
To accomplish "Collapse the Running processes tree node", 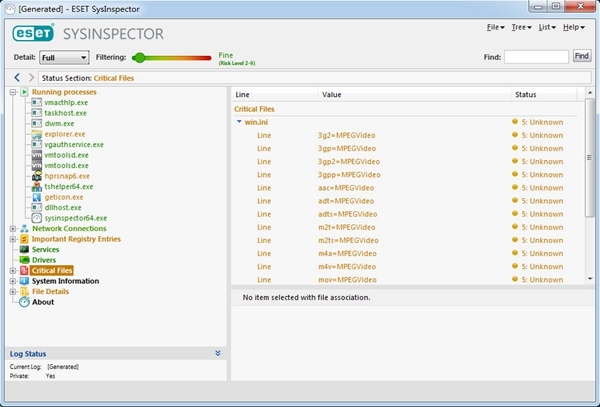I will click(13, 92).
